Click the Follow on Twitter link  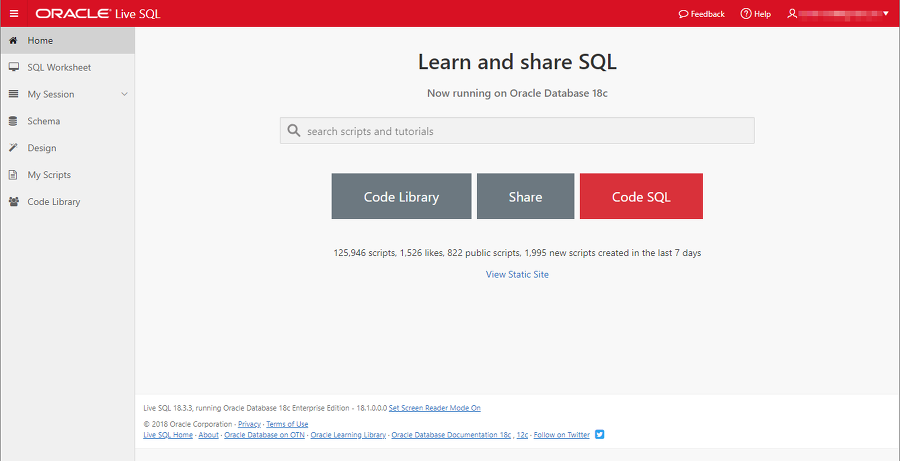click(561, 435)
